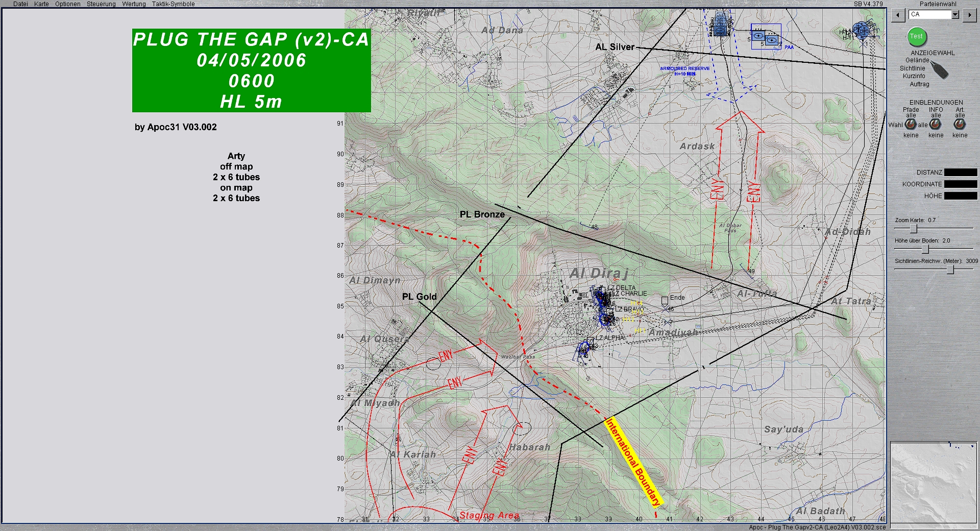The height and width of the screenshot is (531, 980).
Task: Open the Taktik-Symbole menu
Action: click(173, 4)
